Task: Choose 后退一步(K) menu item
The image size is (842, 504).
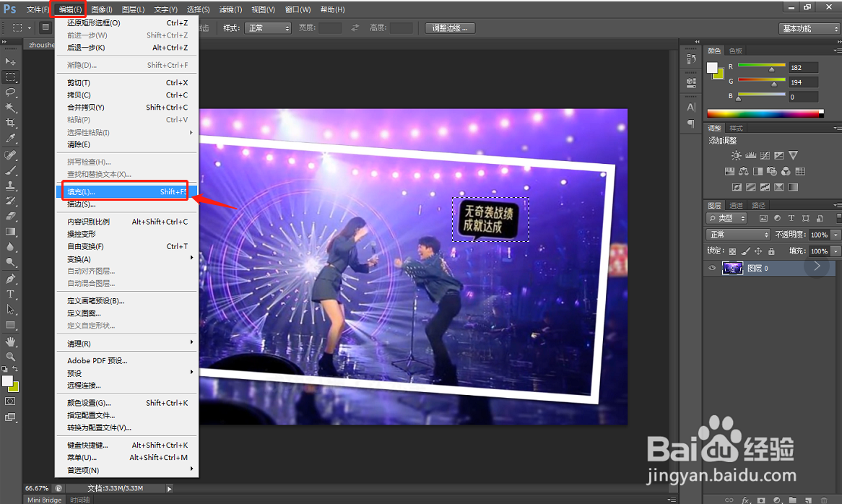Action: click(126, 48)
